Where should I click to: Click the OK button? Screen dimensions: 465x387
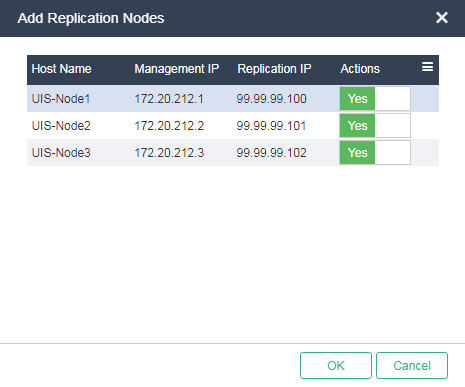pyautogui.click(x=336, y=366)
